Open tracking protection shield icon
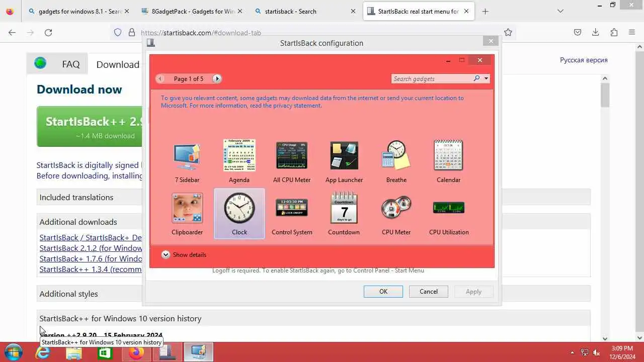644x362 pixels. click(118, 32)
